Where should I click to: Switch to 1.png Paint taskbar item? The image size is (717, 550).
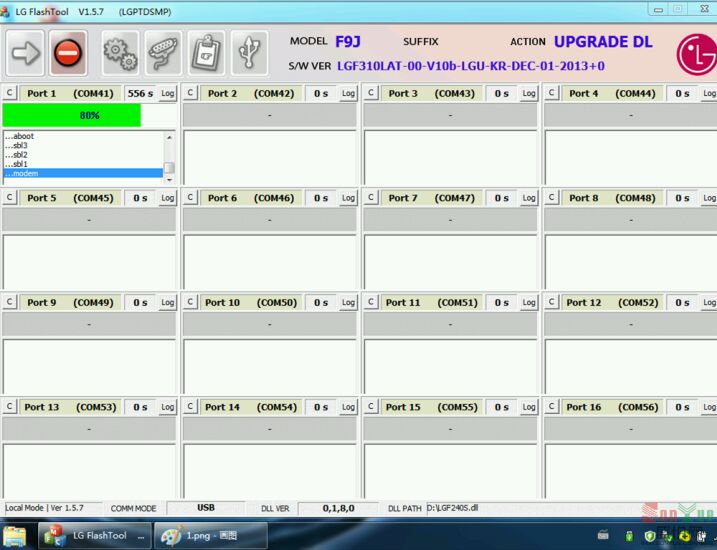tap(211, 536)
